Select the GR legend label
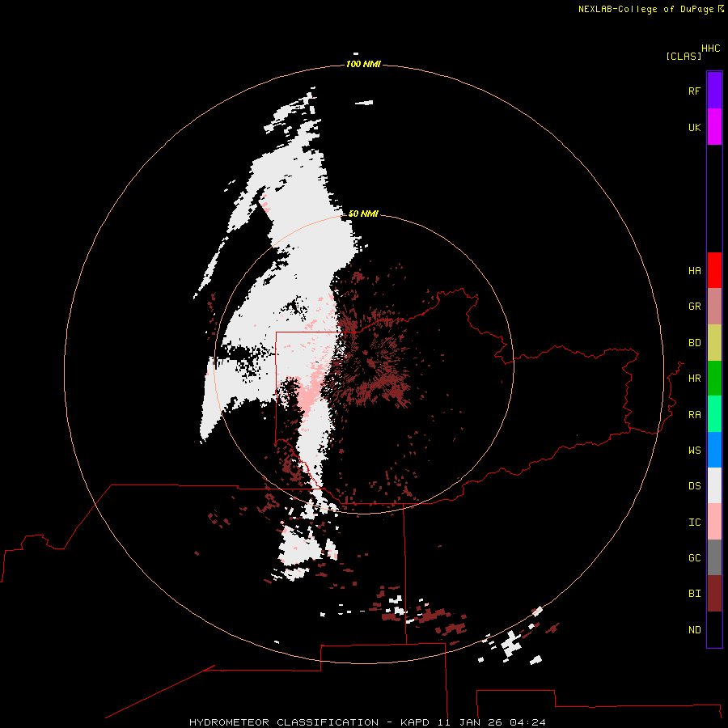 695,307
